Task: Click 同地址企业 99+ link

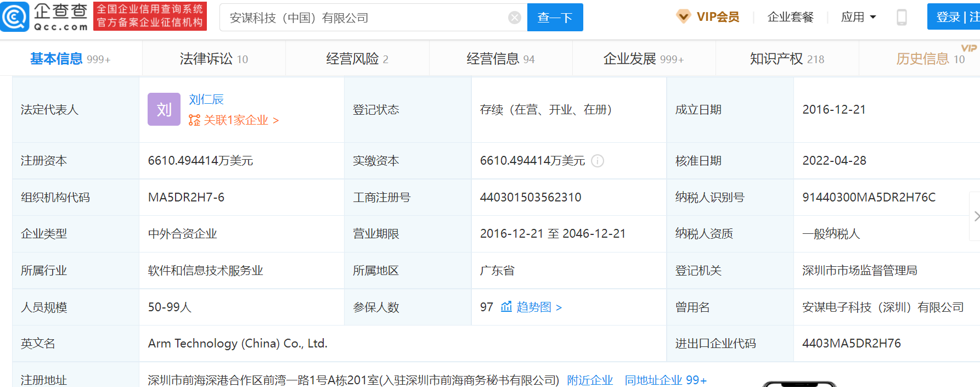Action: 666,380
